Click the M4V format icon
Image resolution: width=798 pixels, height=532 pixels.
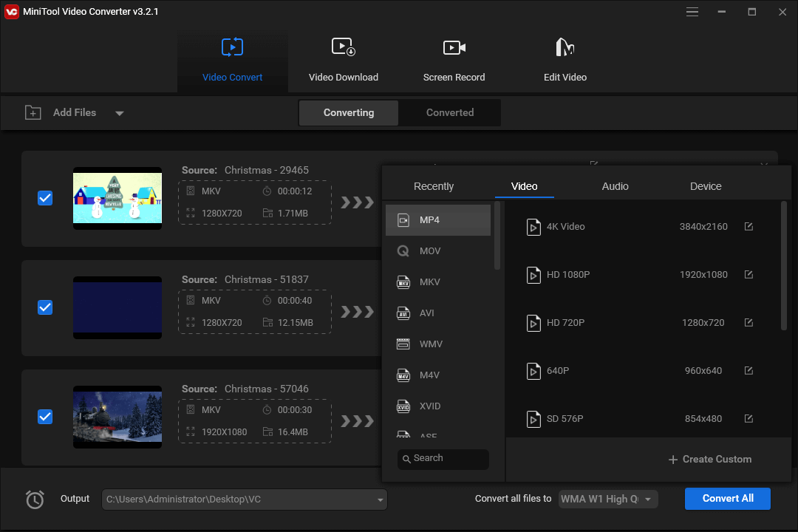pyautogui.click(x=403, y=375)
